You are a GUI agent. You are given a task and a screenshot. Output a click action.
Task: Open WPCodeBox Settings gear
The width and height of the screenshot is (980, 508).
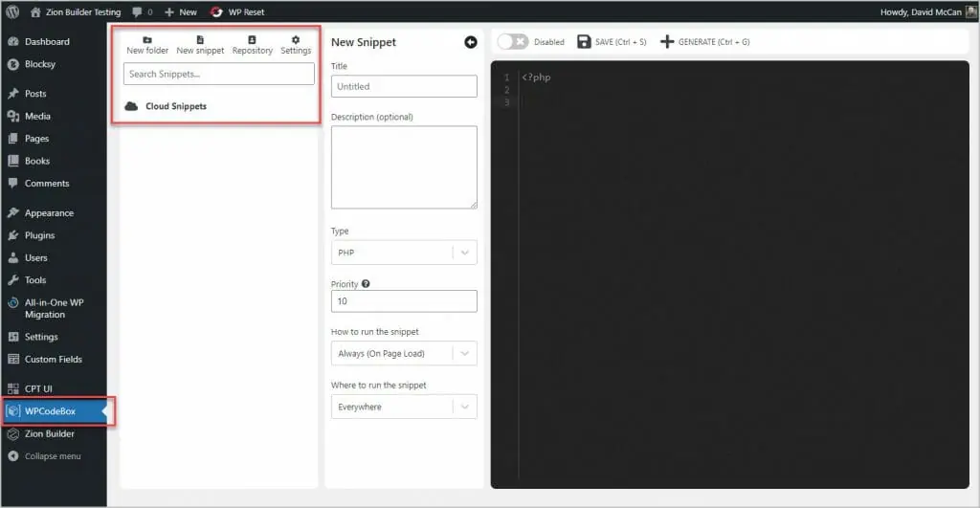click(296, 46)
